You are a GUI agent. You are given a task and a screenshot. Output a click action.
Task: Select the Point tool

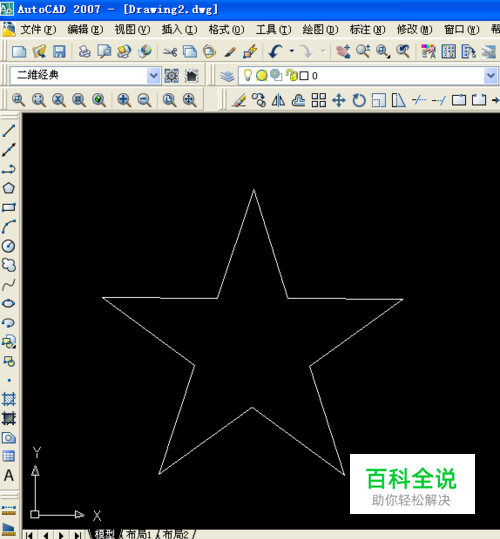click(9, 380)
